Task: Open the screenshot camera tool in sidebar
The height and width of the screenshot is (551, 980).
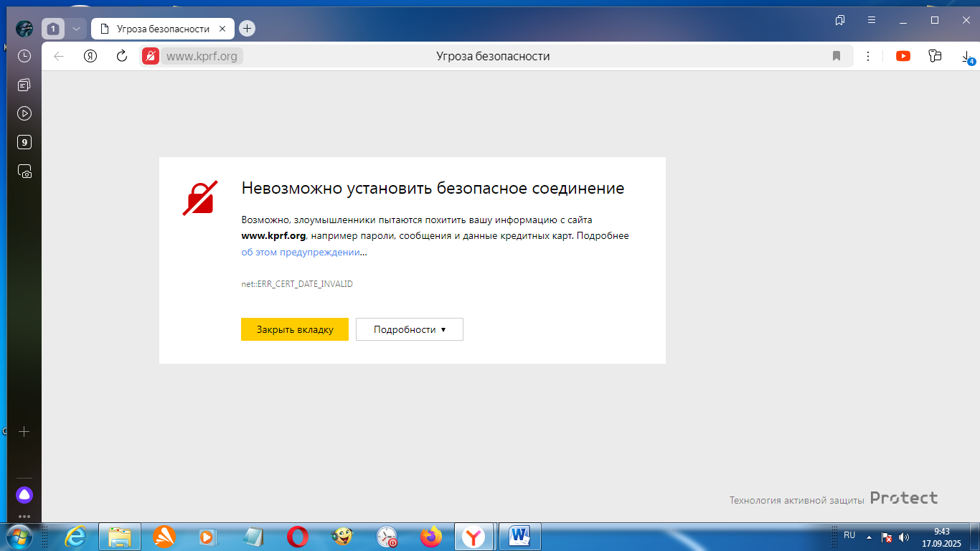Action: coord(24,172)
